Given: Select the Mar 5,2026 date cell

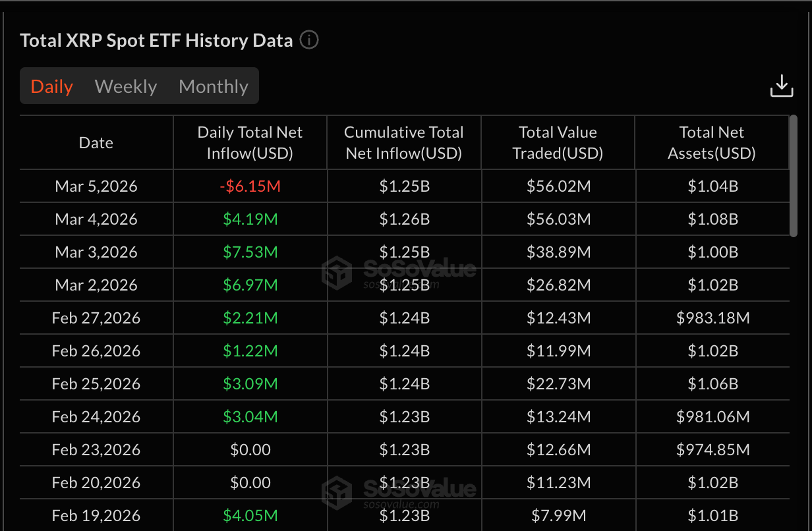Looking at the screenshot, I should pos(96,186).
